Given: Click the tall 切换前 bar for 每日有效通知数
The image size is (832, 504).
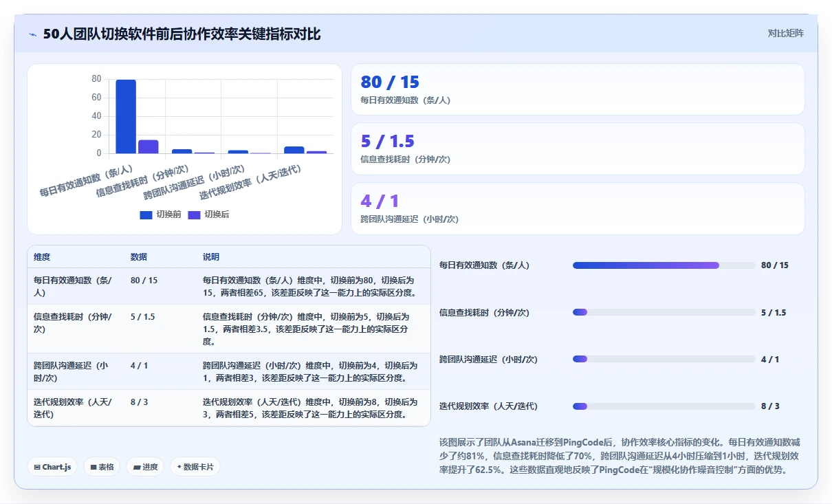Looking at the screenshot, I should point(126,116).
